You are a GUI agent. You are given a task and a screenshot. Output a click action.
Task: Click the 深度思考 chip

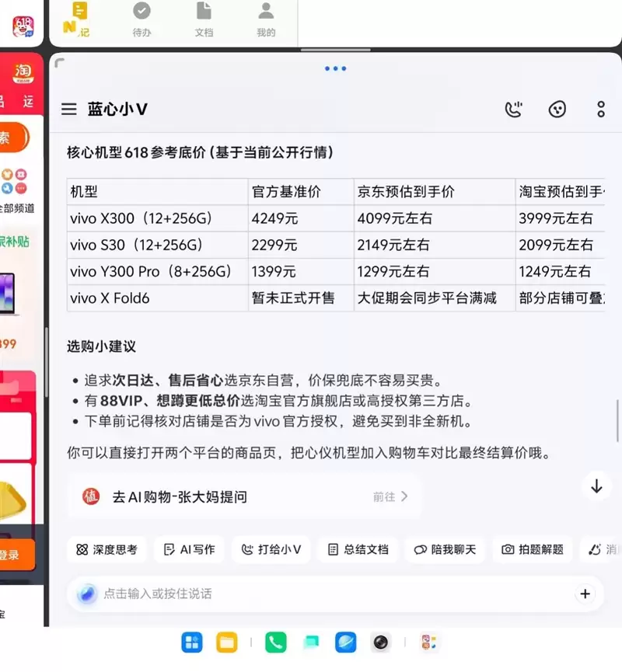(107, 549)
